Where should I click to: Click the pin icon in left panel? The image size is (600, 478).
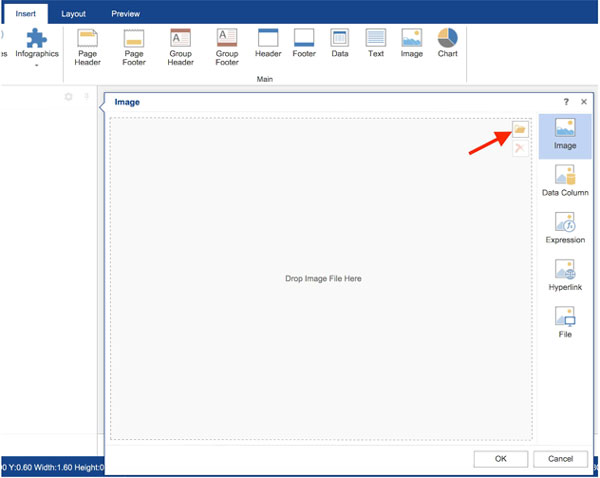pos(86,96)
